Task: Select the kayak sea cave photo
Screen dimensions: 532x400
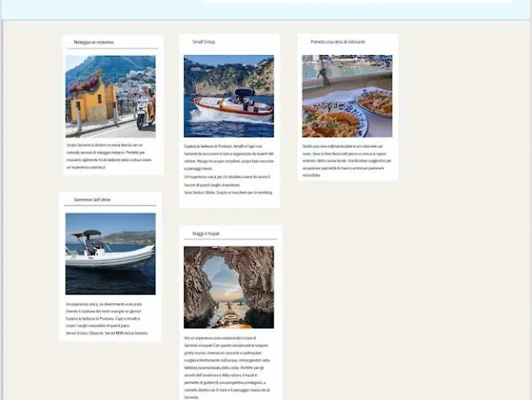Action: coord(229,287)
